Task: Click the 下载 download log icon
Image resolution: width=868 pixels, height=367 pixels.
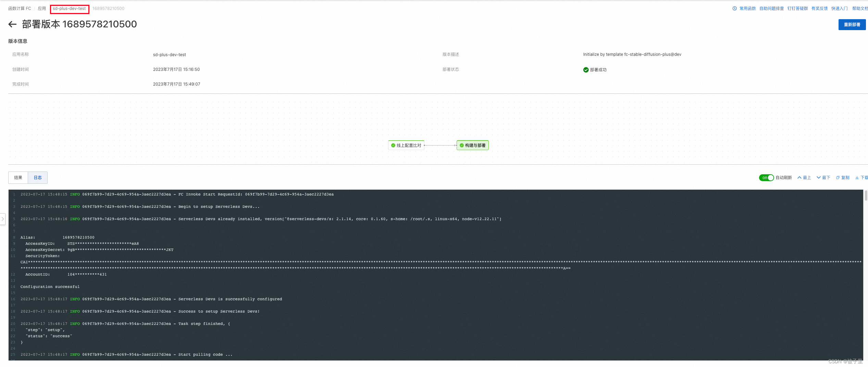Action: tap(861, 178)
